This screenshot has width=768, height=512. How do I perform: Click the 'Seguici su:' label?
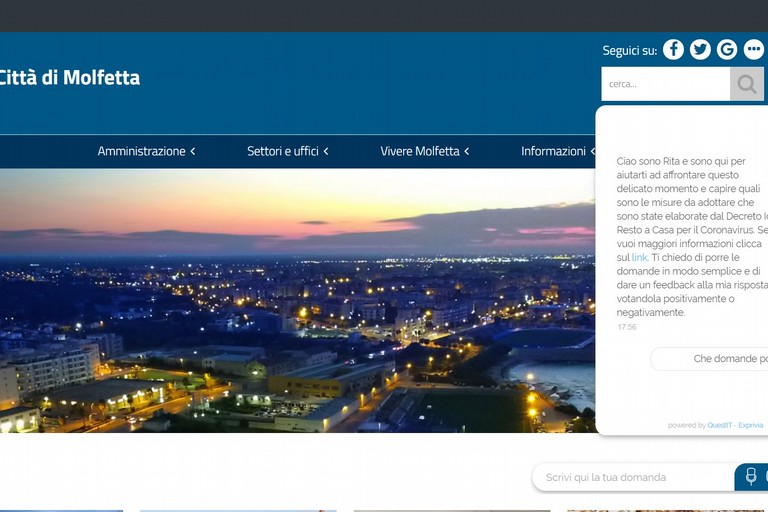[x=629, y=50]
